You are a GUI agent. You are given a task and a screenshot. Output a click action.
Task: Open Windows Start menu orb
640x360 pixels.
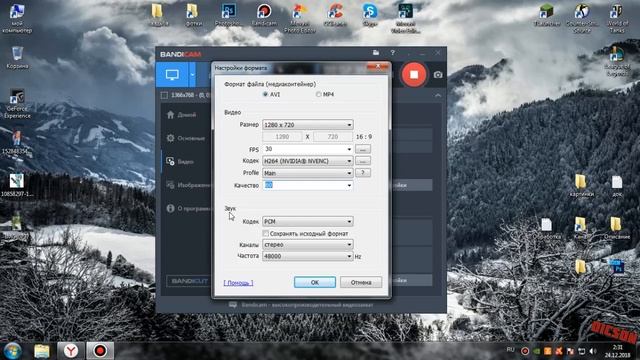pyautogui.click(x=13, y=351)
